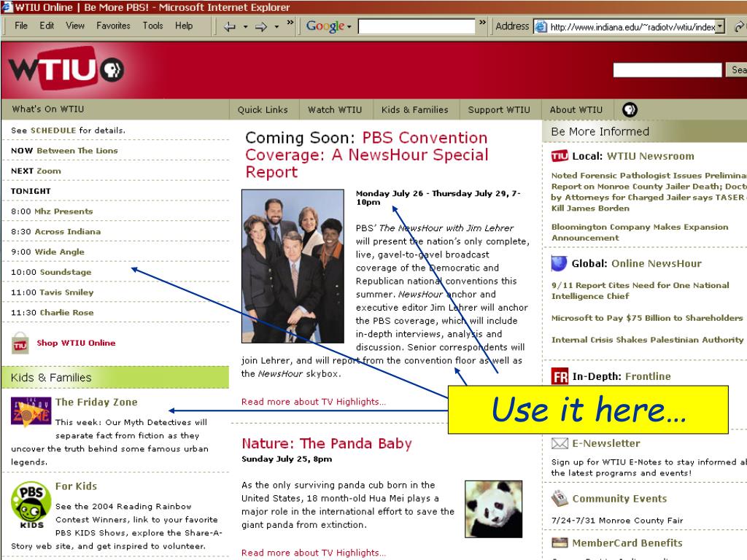Open the Across Indiana link

point(67,231)
